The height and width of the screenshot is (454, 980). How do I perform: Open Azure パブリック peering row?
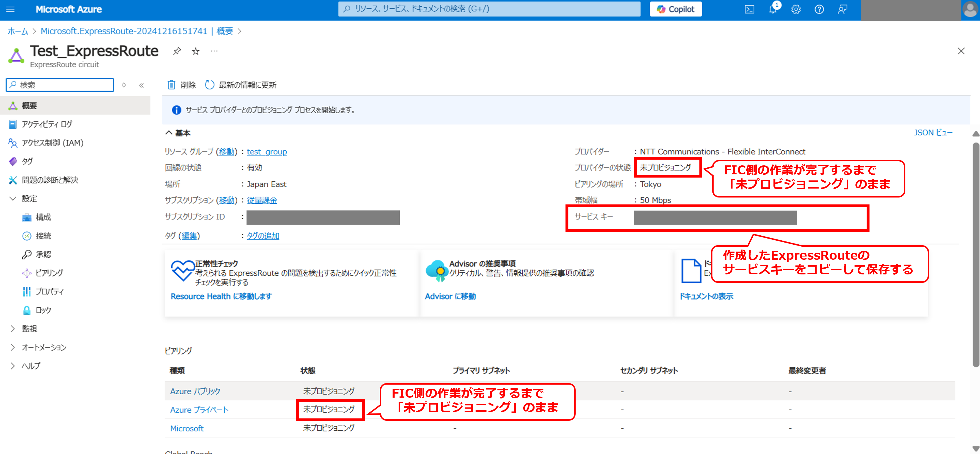[x=195, y=391]
